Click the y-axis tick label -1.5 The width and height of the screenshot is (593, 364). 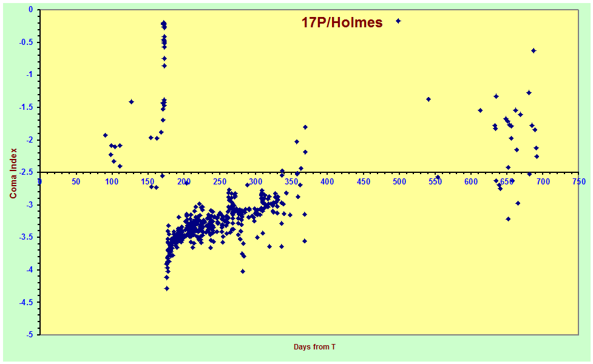pyautogui.click(x=25, y=107)
